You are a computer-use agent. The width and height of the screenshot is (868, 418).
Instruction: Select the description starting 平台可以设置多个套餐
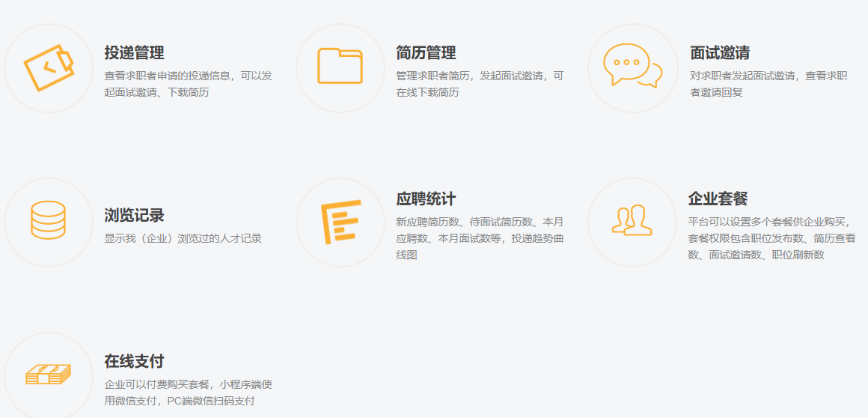[771, 238]
